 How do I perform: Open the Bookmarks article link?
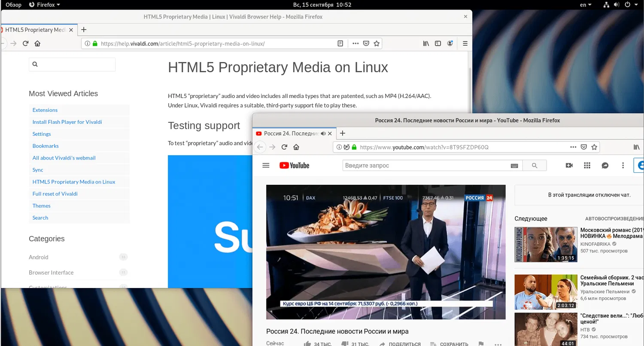click(46, 146)
